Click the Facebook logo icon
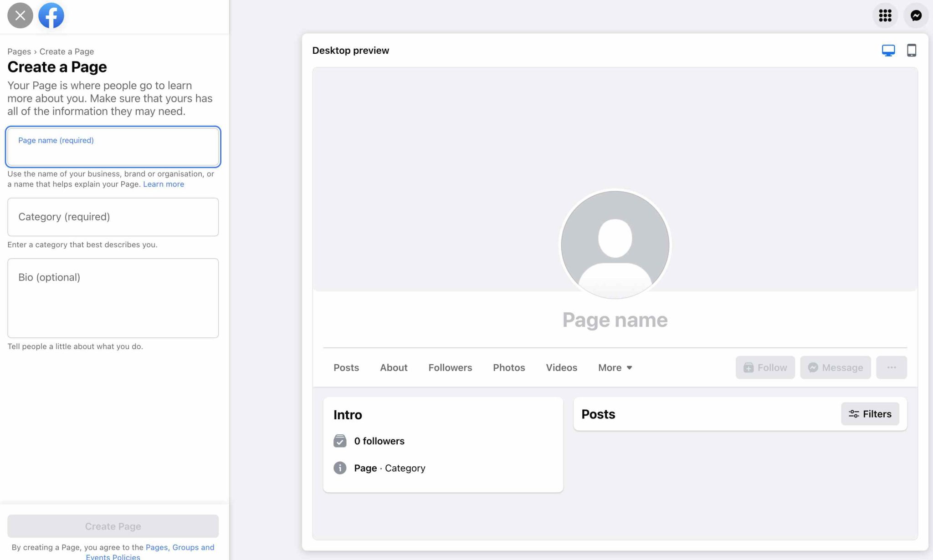The image size is (933, 560). click(51, 15)
